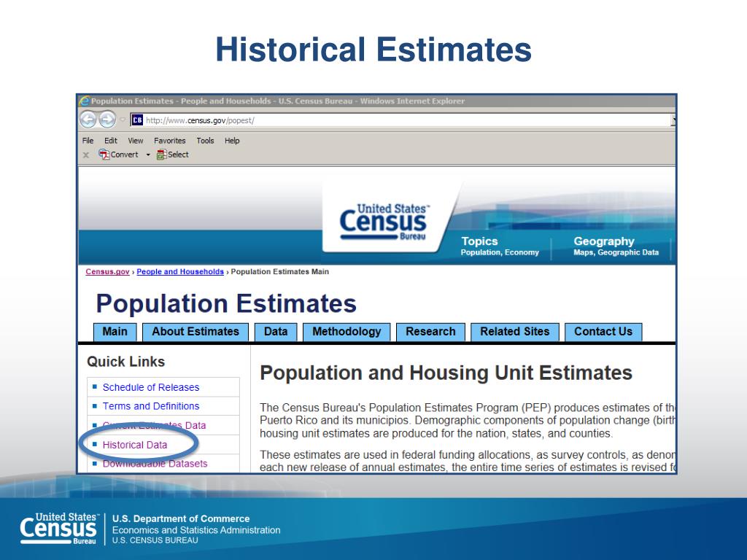
Task: Click the Convert PDF toolbar icon
Action: click(x=104, y=155)
